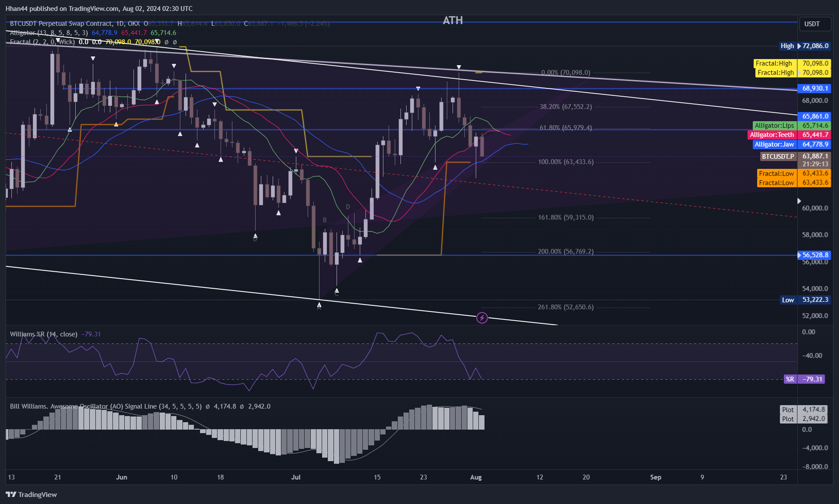
Task: Click the Alligator:Teeth price label
Action: click(x=790, y=135)
